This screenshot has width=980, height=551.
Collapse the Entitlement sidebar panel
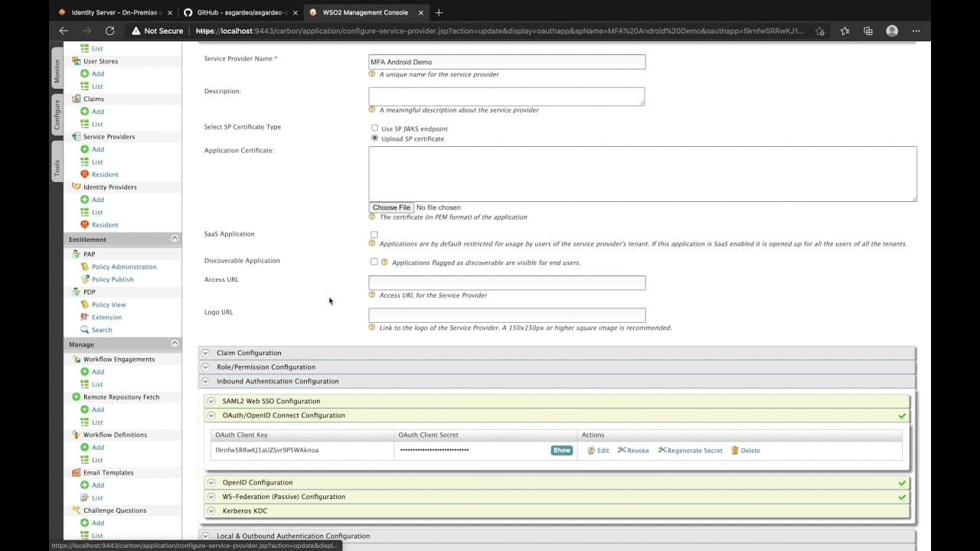click(175, 239)
